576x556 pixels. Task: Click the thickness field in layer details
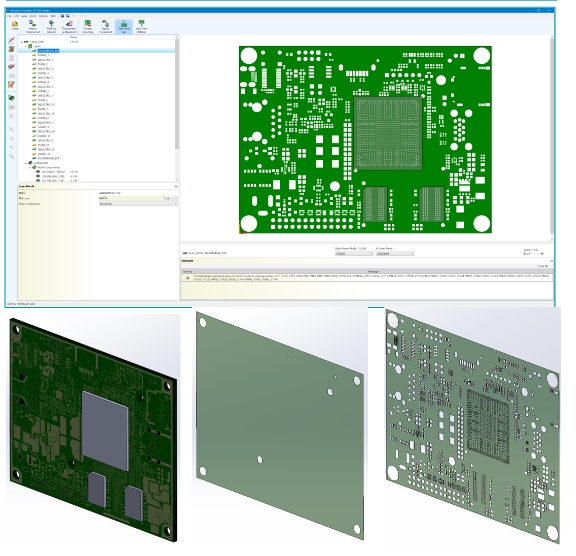(132, 198)
